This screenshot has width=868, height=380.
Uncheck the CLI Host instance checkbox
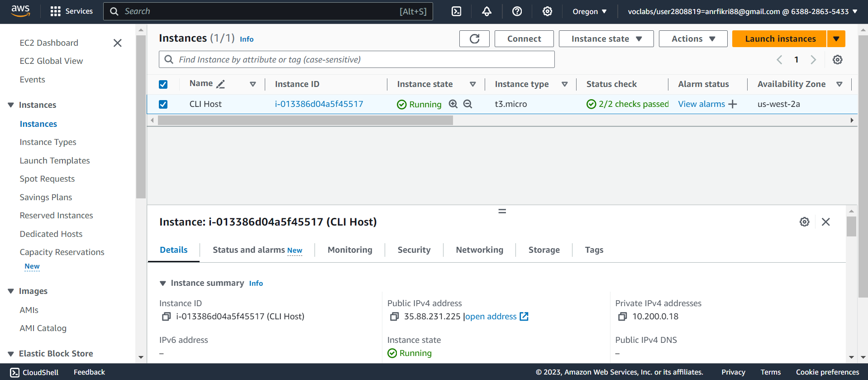(163, 104)
